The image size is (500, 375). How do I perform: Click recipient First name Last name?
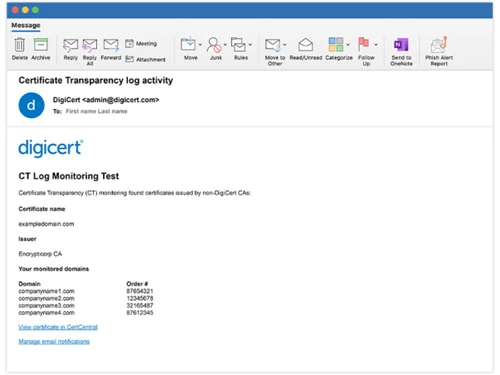(97, 111)
